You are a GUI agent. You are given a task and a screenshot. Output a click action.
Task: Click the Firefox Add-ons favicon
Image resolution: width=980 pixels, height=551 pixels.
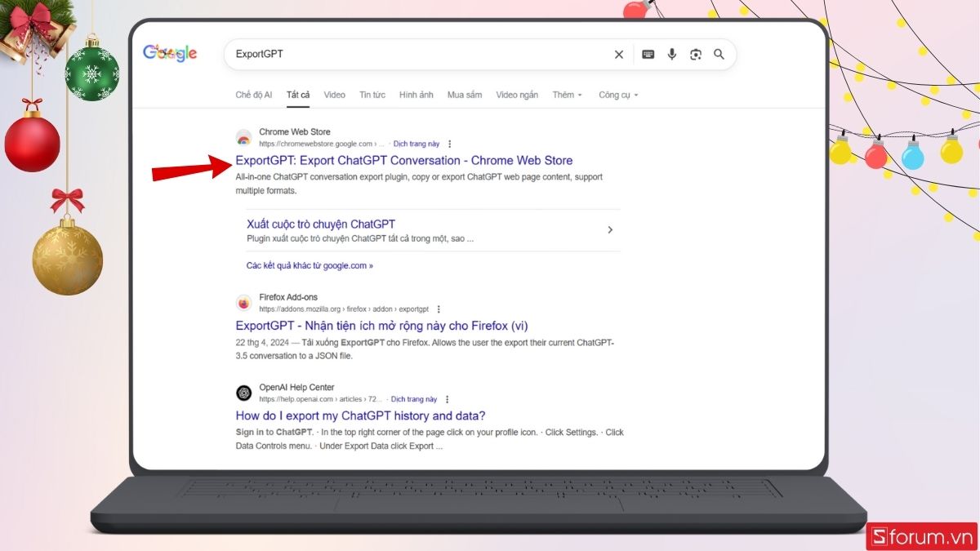243,302
